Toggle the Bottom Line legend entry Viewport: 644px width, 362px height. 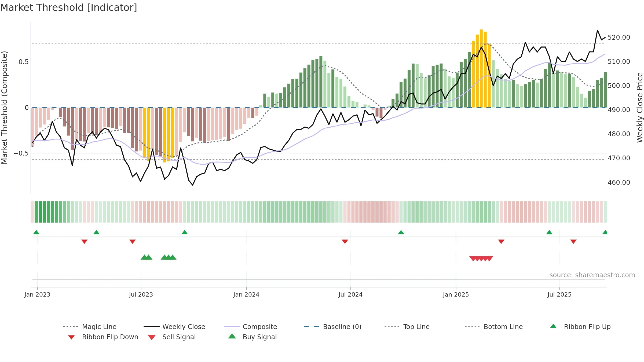(494, 327)
